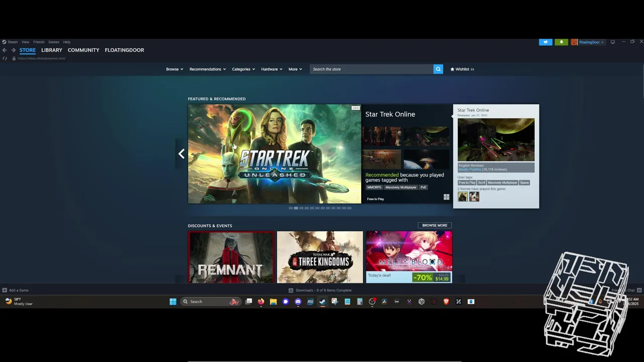Click the forward navigation arrow
The image size is (644, 362).
(x=13, y=50)
